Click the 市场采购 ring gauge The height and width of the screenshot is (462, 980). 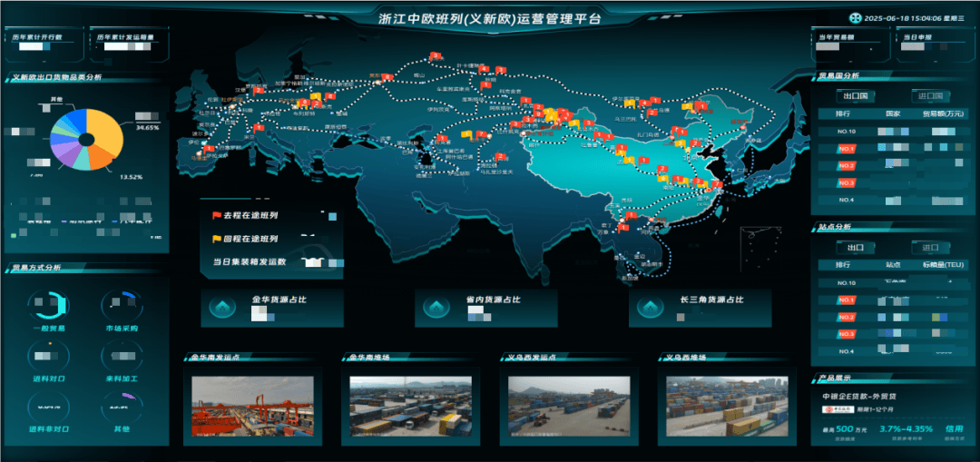point(120,306)
